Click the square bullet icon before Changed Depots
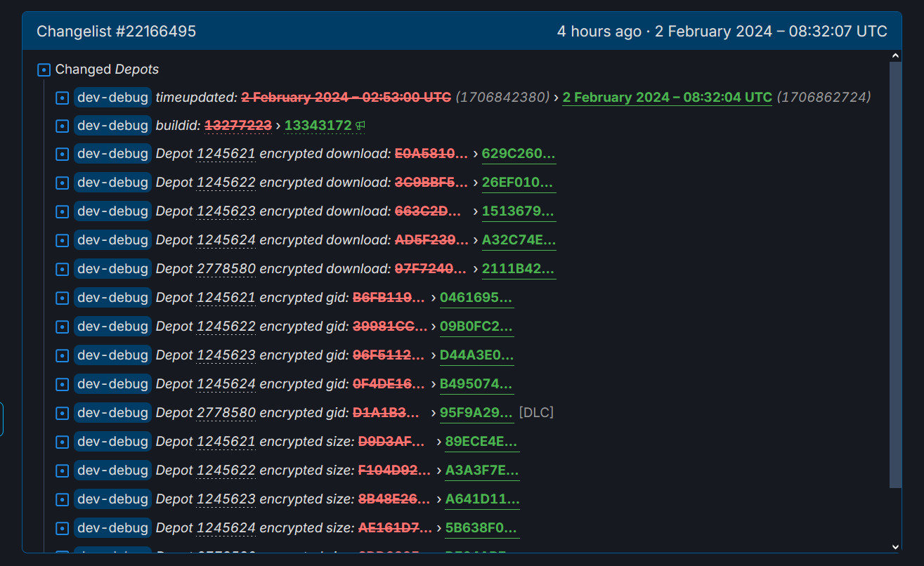Viewport: 924px width, 566px height. click(44, 70)
